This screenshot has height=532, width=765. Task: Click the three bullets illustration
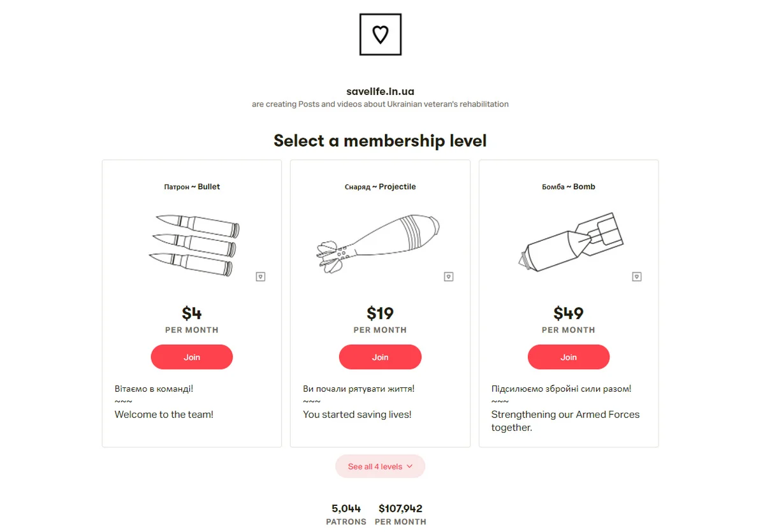[194, 245]
